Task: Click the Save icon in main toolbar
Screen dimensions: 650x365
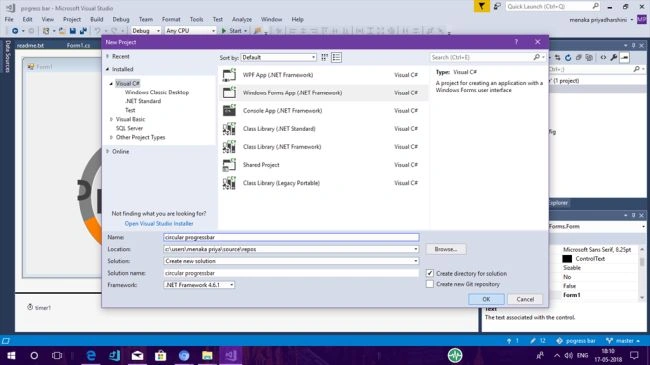Action: 73,31
